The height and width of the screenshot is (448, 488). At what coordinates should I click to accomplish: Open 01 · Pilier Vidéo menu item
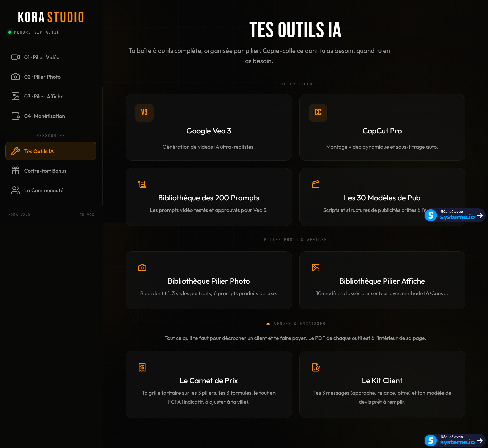(51, 57)
